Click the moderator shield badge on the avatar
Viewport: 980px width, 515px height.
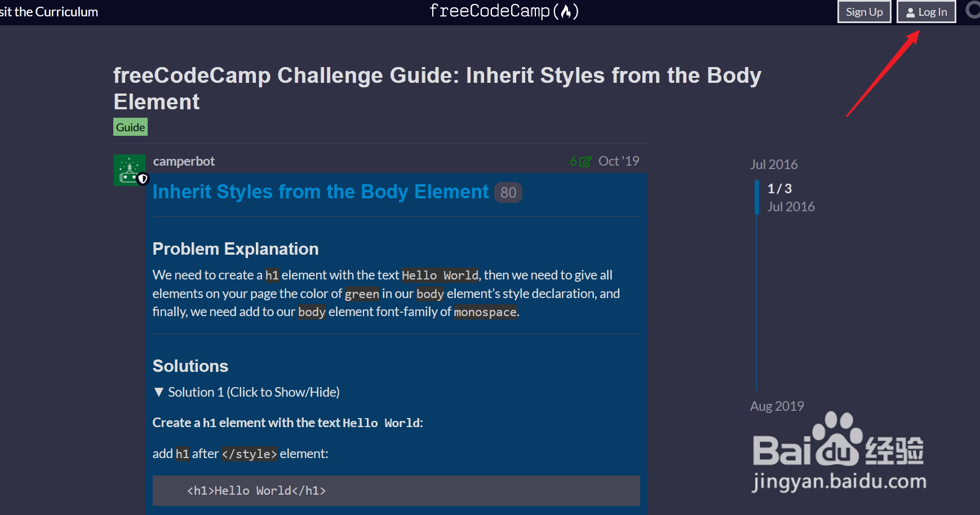[143, 179]
